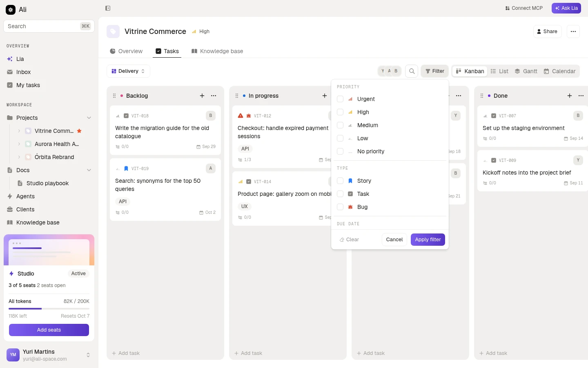Click the Apply filter button
The image size is (588, 368).
pyautogui.click(x=428, y=240)
